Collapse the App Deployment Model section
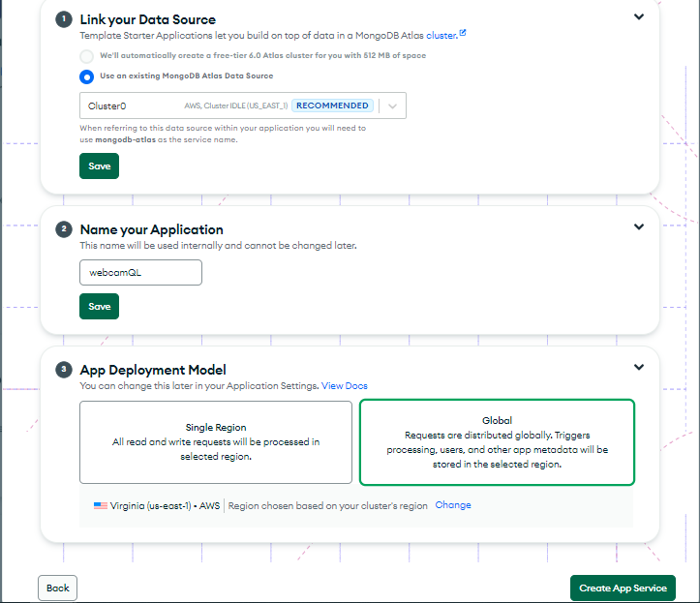This screenshot has width=700, height=603. [x=639, y=367]
